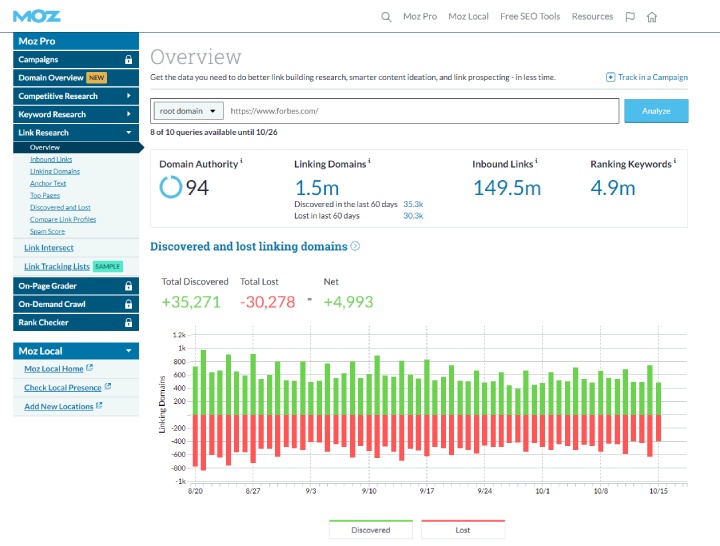Click Discovered and lost linking domains heading
The image size is (720, 546).
point(249,247)
